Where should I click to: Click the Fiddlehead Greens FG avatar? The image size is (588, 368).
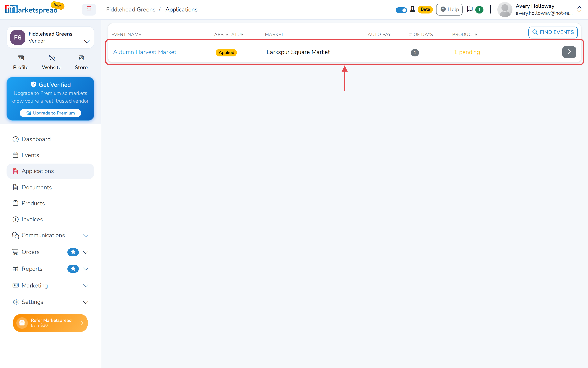18,37
